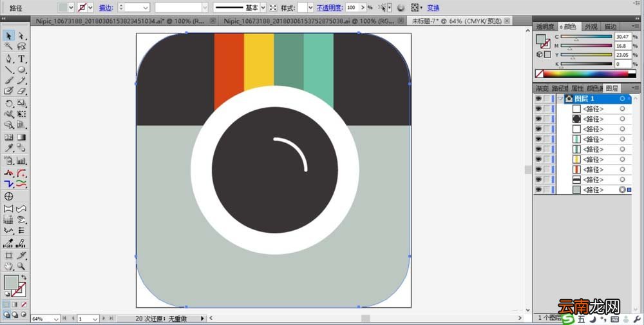Image resolution: width=644 pixels, height=325 pixels.
Task: Select the Column Graph tool
Action: pos(21,161)
